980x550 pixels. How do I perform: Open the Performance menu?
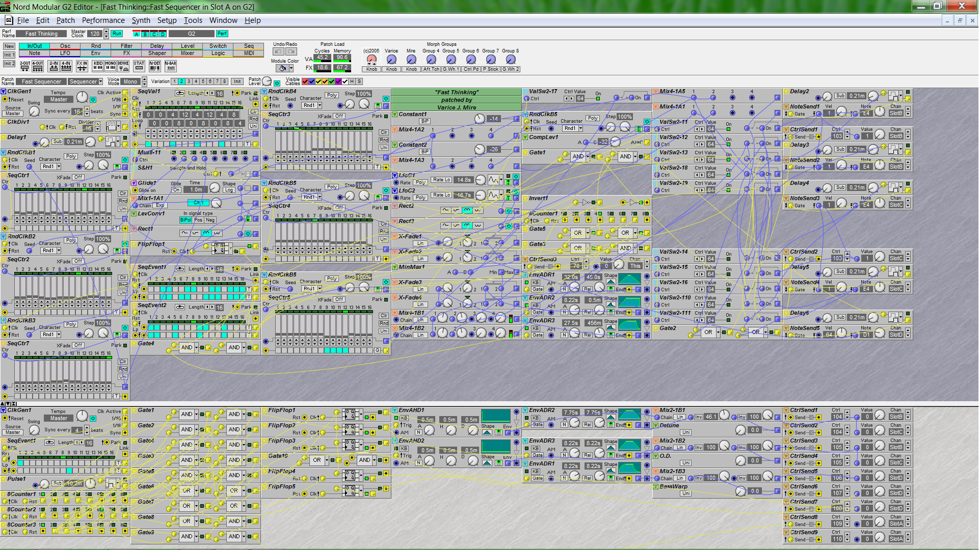103,20
